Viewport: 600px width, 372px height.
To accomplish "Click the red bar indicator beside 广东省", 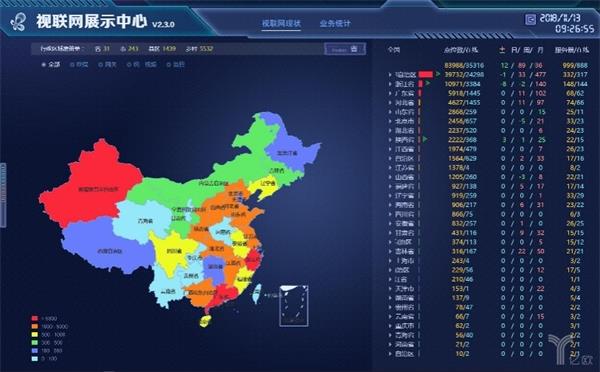I will pos(420,93).
